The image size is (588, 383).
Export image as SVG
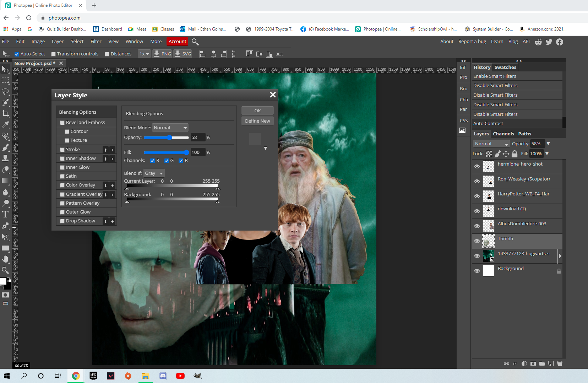[x=183, y=54]
